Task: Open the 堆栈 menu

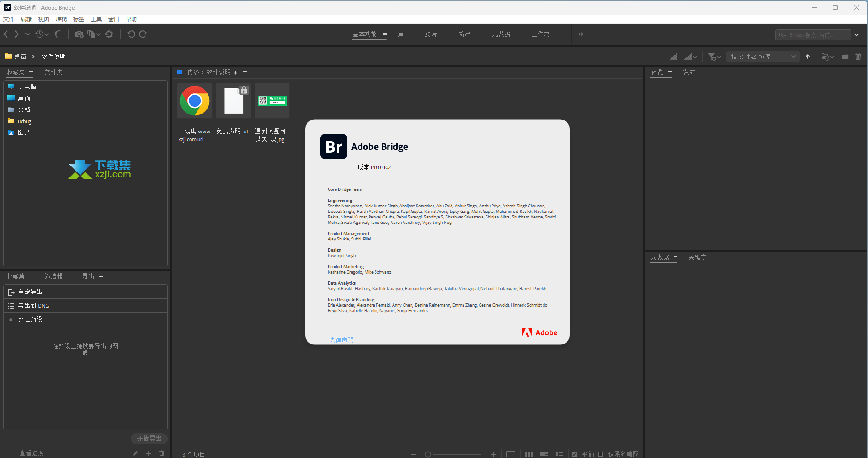Action: click(61, 19)
